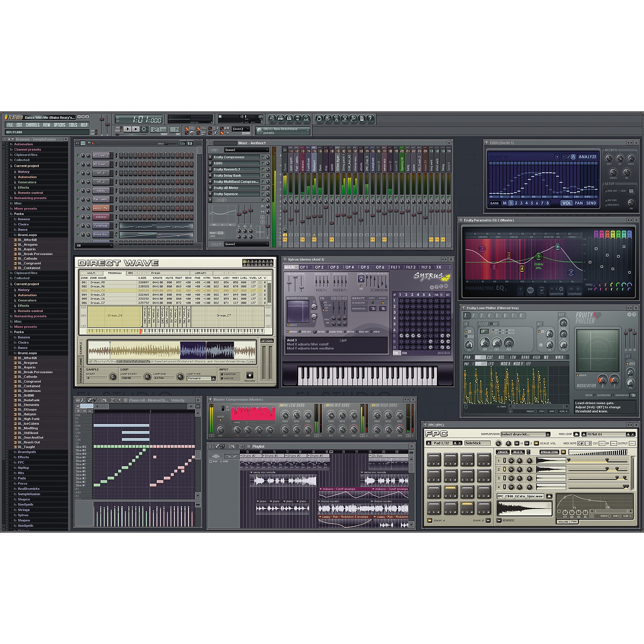The height and width of the screenshot is (644, 644).
Task: Click the ANALYZE button in EQUO
Action: point(587,157)
